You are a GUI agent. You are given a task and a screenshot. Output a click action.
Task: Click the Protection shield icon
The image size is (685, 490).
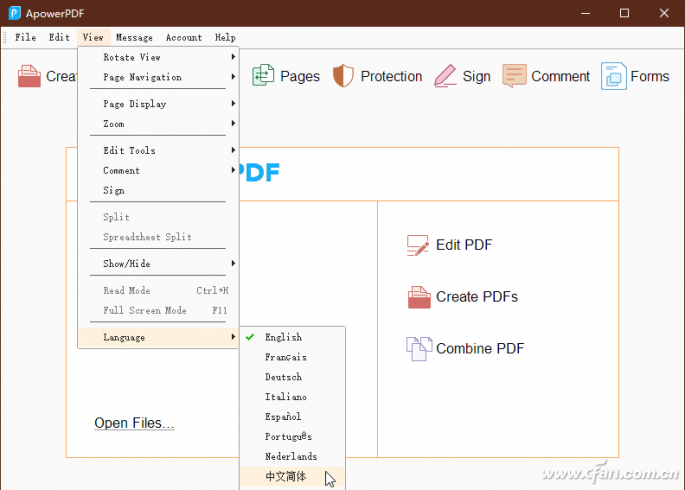pos(343,76)
